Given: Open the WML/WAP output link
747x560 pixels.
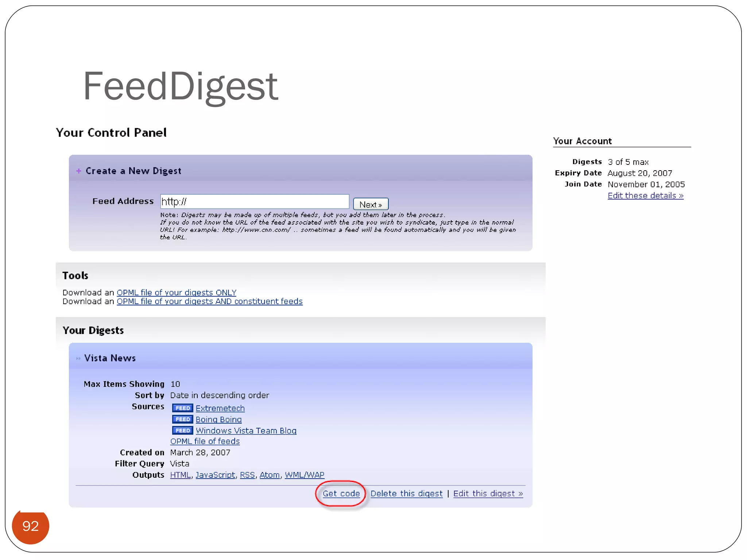Looking at the screenshot, I should click(x=305, y=475).
